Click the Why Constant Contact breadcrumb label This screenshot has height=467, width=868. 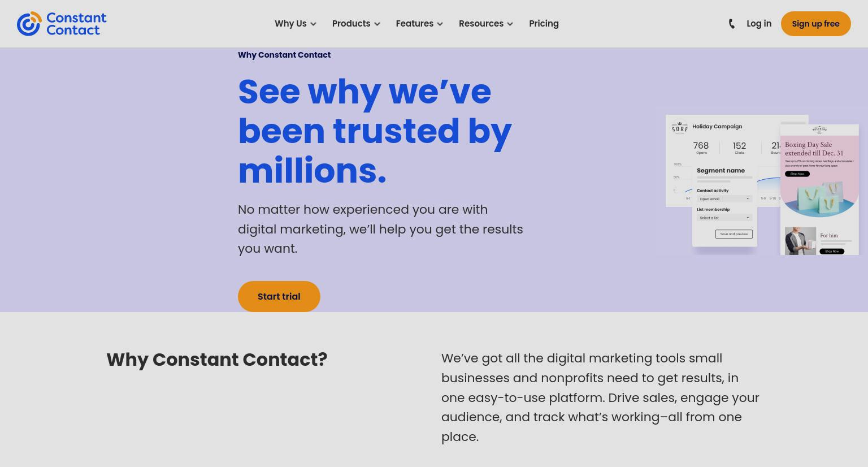coord(284,55)
